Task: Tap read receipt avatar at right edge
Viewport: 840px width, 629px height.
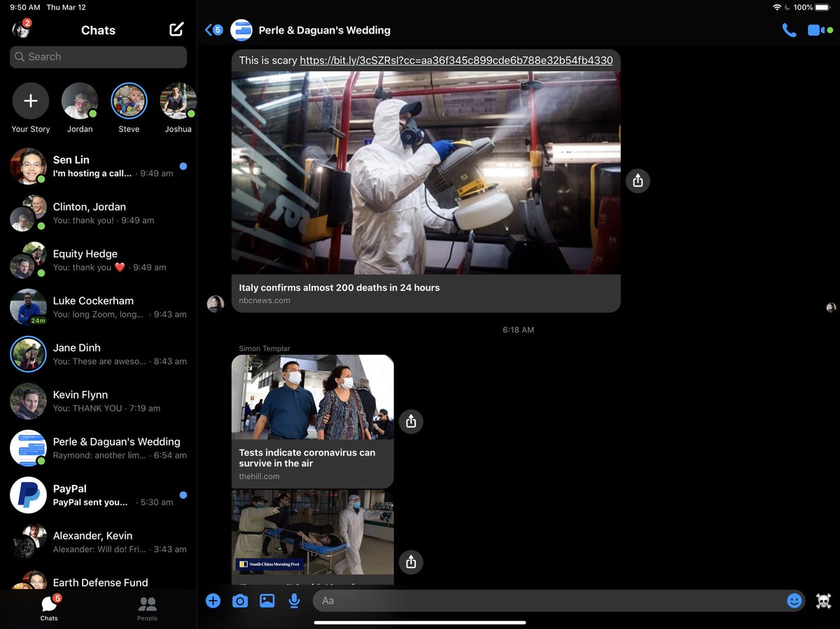Action: (x=831, y=307)
